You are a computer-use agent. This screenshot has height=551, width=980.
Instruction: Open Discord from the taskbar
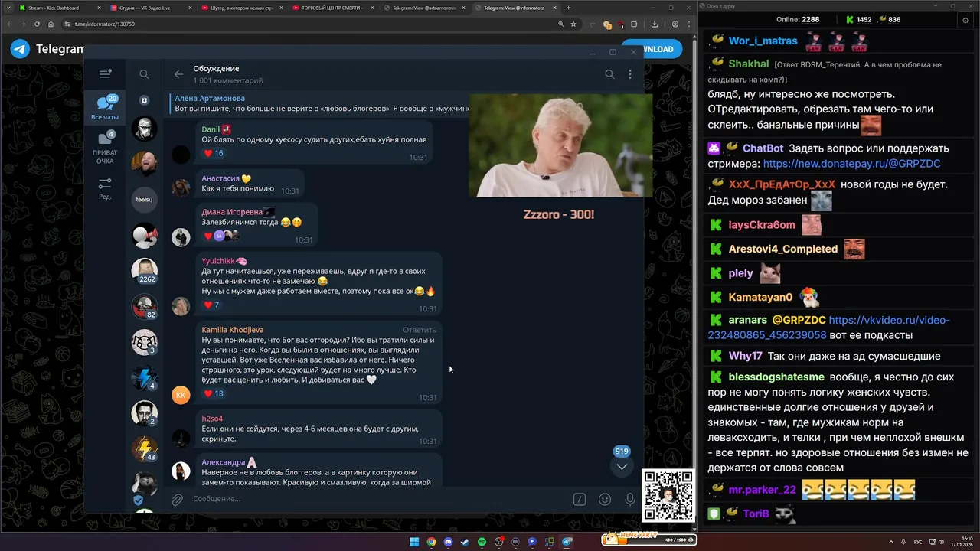click(448, 542)
